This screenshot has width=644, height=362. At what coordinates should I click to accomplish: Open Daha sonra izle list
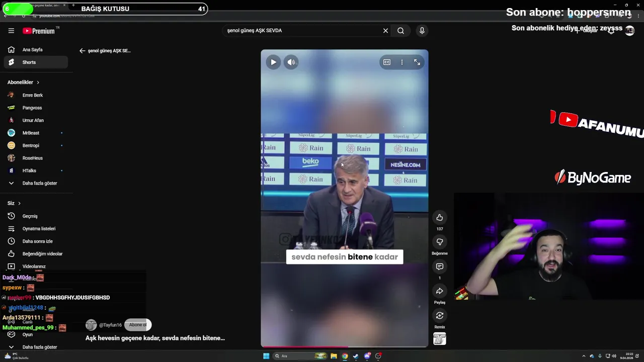coord(35,241)
